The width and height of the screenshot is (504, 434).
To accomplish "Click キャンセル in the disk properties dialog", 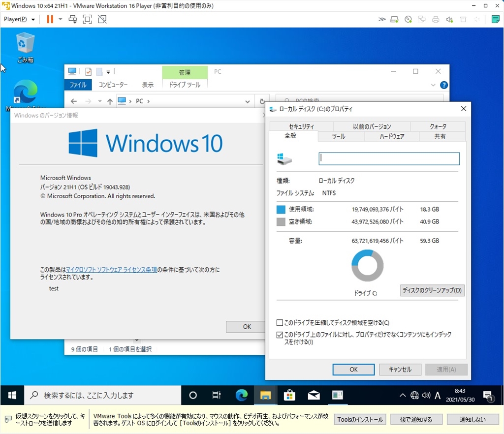I will coord(400,370).
